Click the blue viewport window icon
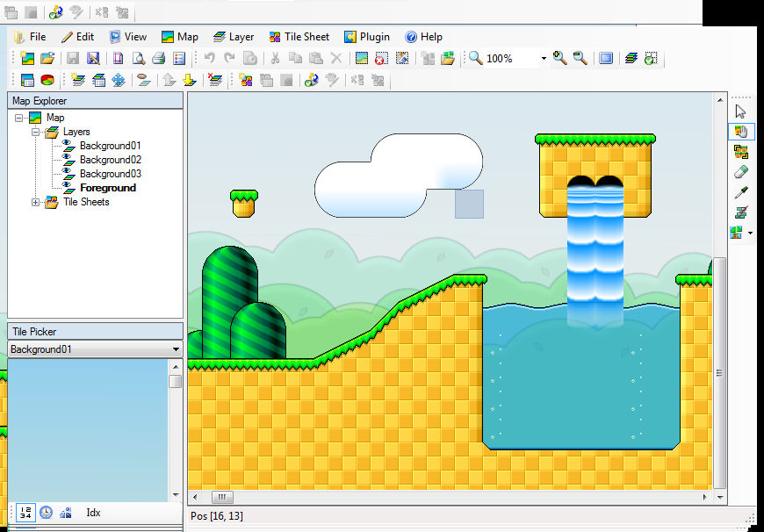 606,59
